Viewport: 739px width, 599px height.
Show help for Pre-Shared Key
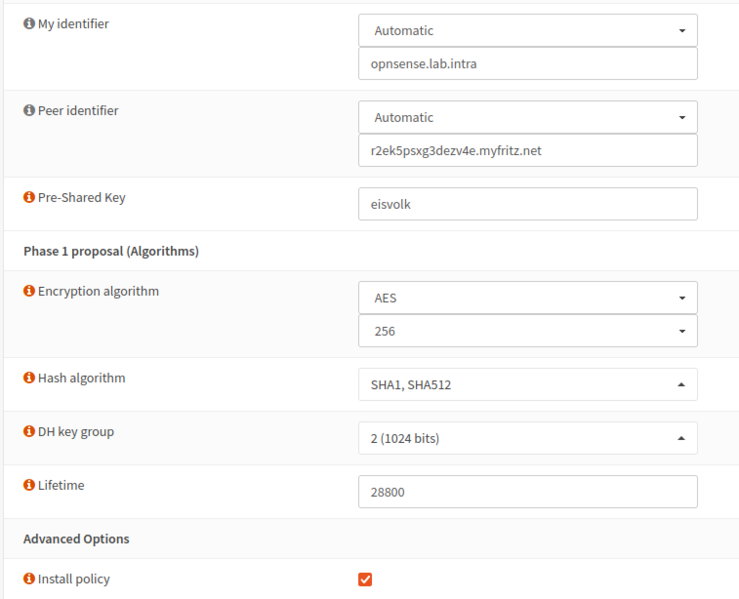(x=29, y=198)
